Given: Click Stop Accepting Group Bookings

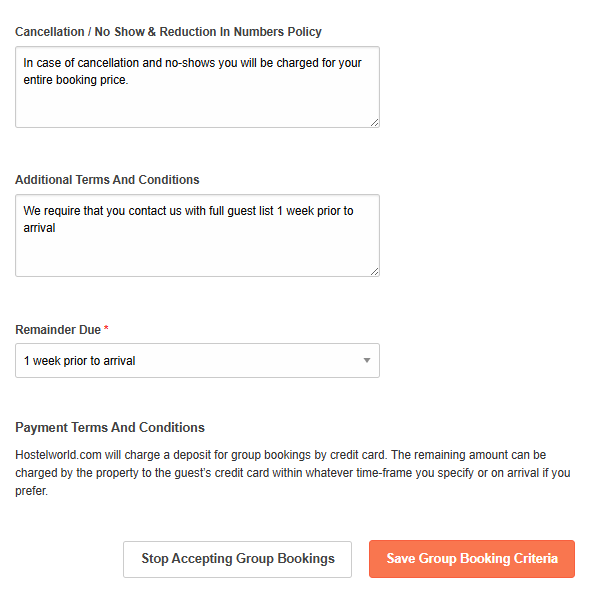Looking at the screenshot, I should (237, 559).
